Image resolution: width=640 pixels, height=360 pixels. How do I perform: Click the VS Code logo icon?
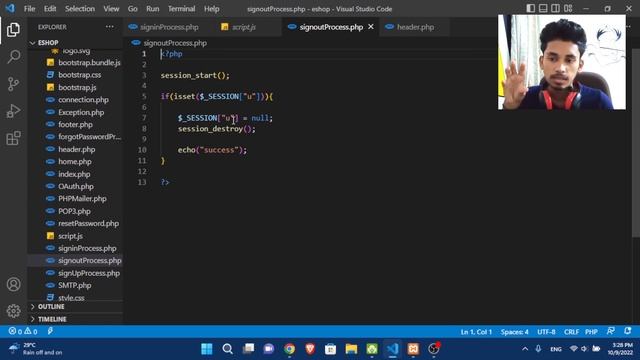click(10, 9)
